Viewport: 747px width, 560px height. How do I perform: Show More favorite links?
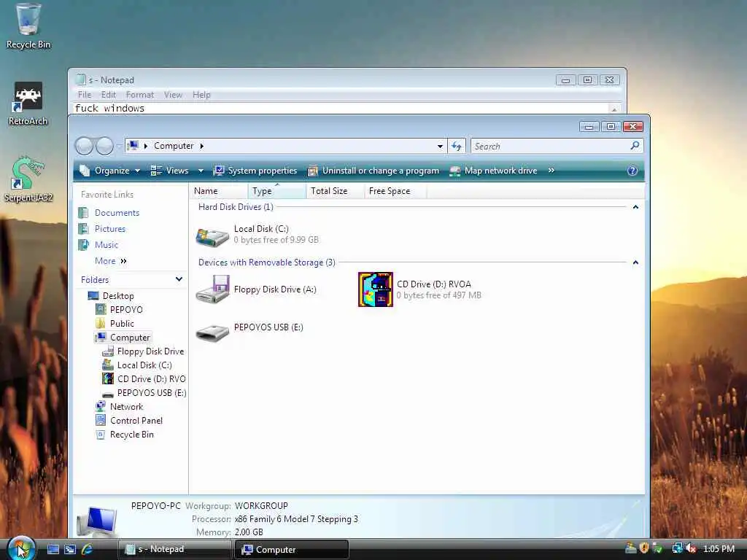tap(111, 261)
